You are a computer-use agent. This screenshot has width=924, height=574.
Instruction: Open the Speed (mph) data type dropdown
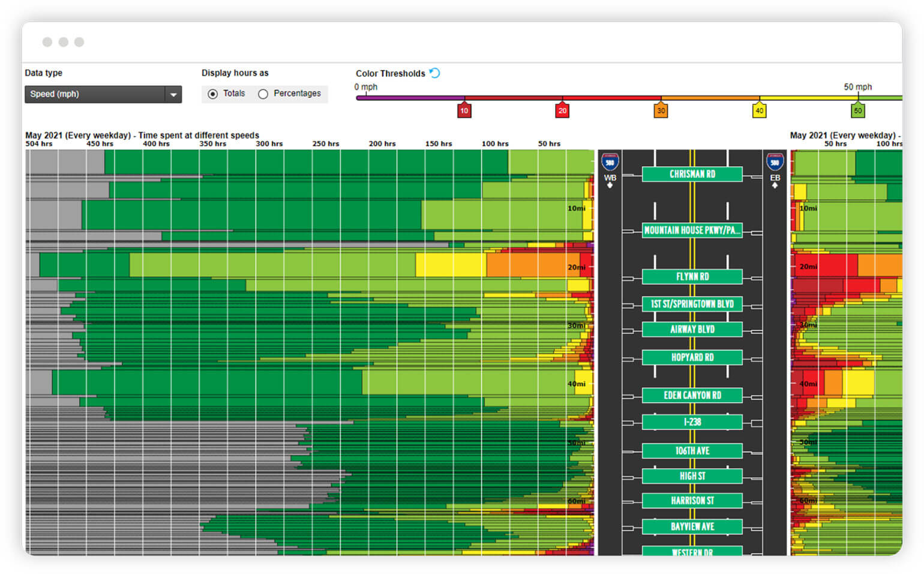pyautogui.click(x=95, y=94)
